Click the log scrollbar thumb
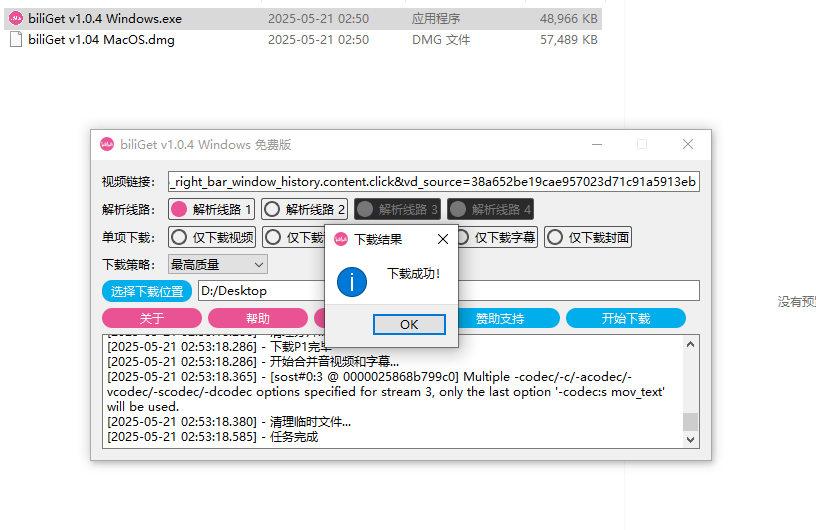Screen dimensions: 816x530 click(x=691, y=422)
